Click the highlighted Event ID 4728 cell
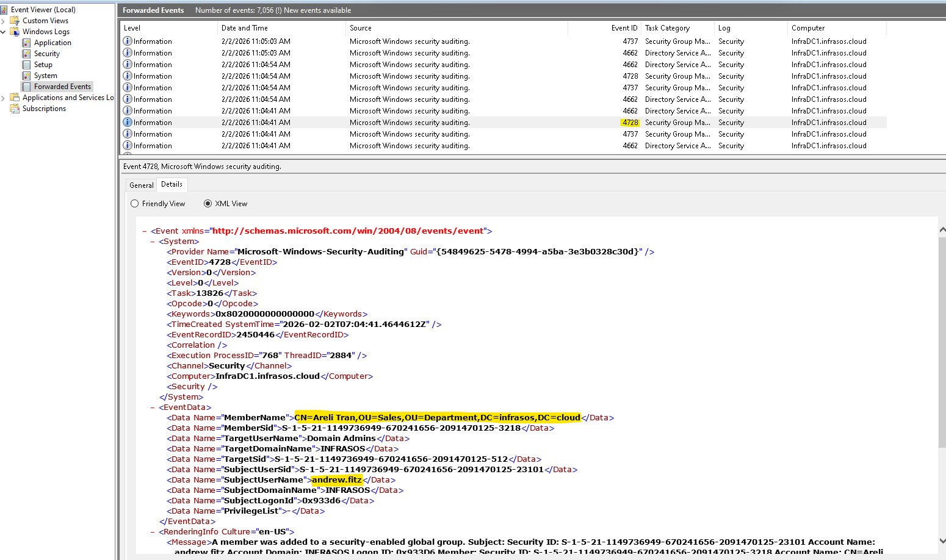This screenshot has height=560, width=946. (630, 123)
